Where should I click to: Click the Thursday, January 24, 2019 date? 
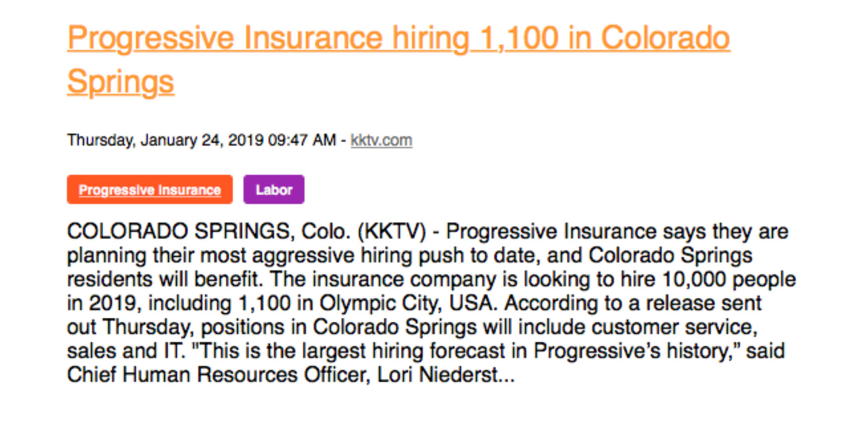coord(165,140)
